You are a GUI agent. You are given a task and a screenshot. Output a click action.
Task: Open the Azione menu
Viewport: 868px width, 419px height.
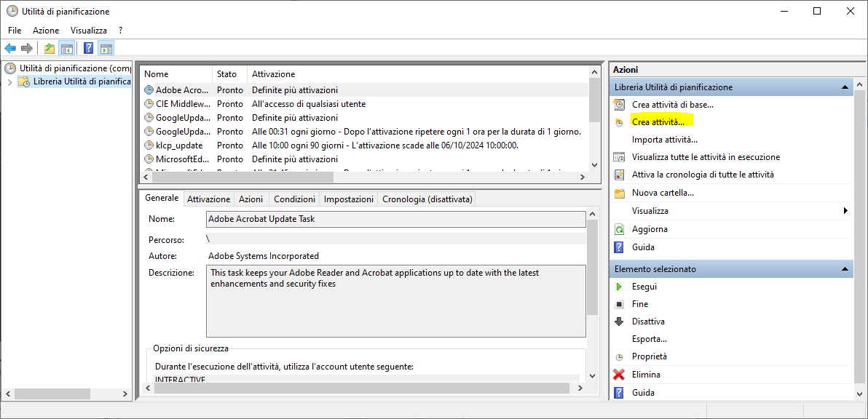(46, 31)
